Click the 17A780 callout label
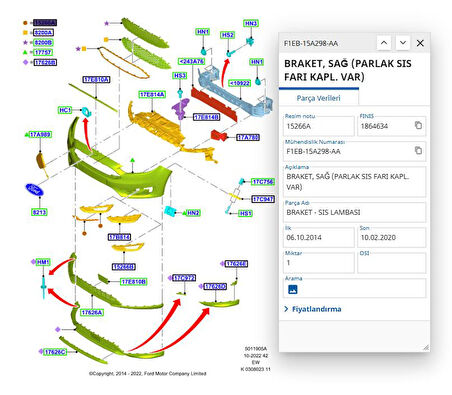The width and height of the screenshot is (452, 395). click(x=248, y=137)
